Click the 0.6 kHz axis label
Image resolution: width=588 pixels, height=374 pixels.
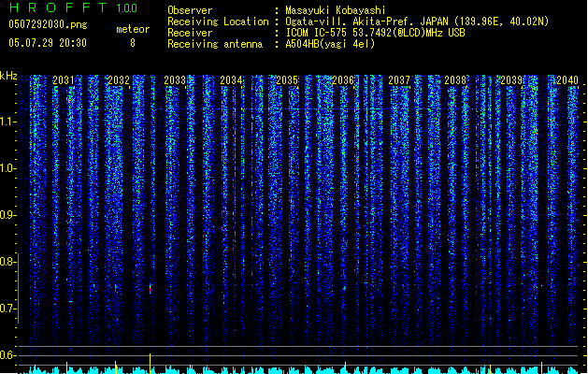(x=7, y=355)
